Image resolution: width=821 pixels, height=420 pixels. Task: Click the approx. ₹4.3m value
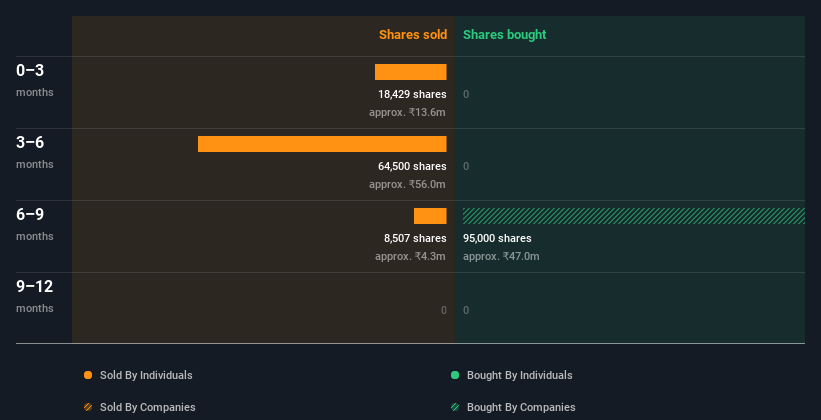[x=410, y=256]
